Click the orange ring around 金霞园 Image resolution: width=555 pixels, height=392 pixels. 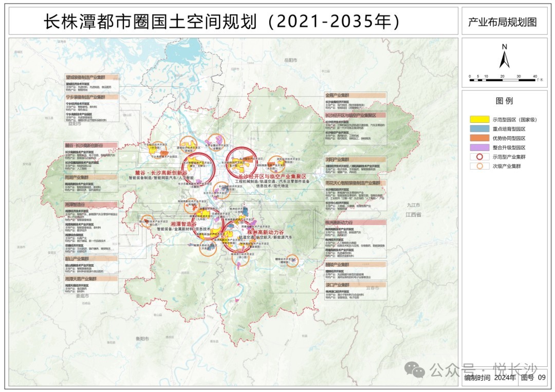coord(216,143)
